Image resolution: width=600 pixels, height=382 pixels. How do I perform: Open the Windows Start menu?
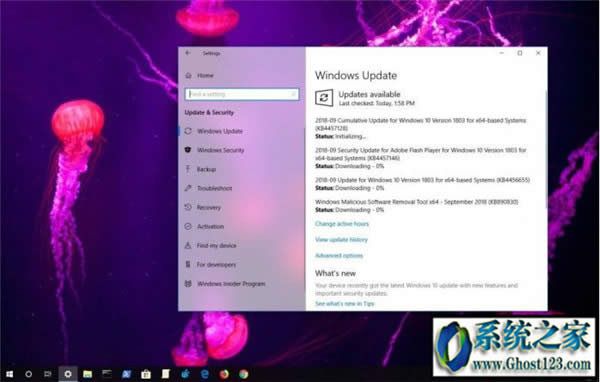(x=10, y=374)
